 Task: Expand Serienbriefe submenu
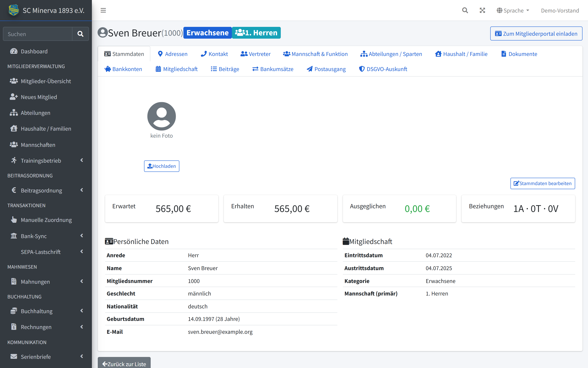tap(46, 357)
